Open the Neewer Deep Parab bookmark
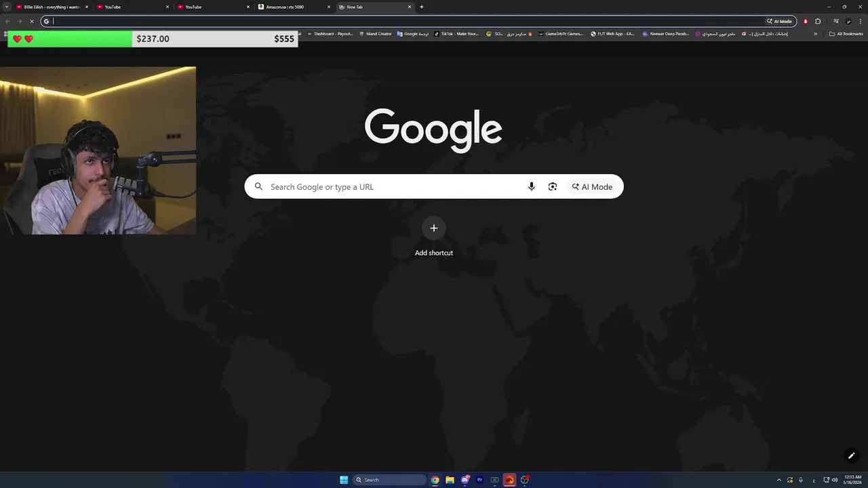 click(x=665, y=34)
